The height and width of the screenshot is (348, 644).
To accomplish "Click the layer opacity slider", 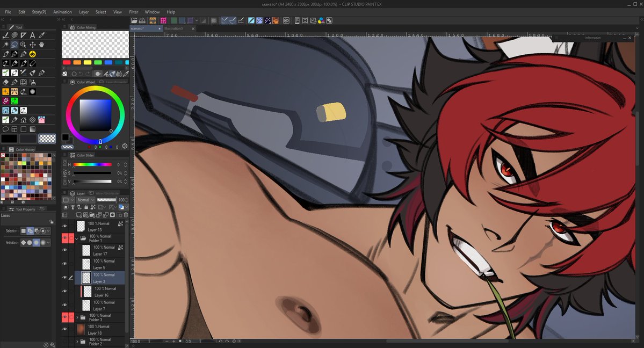I will [107, 200].
